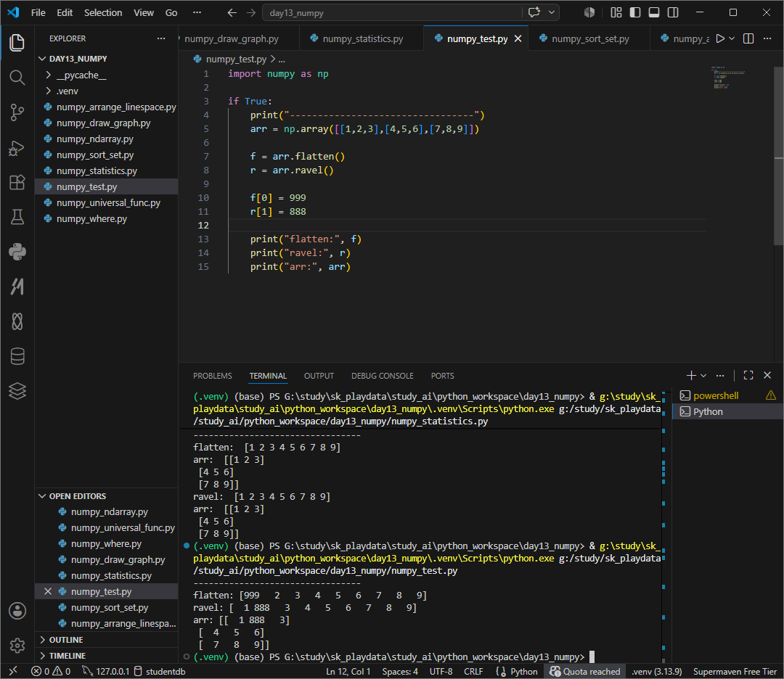Open the studentdb database connection status
Viewport: 784px width, 679px height.
click(160, 671)
